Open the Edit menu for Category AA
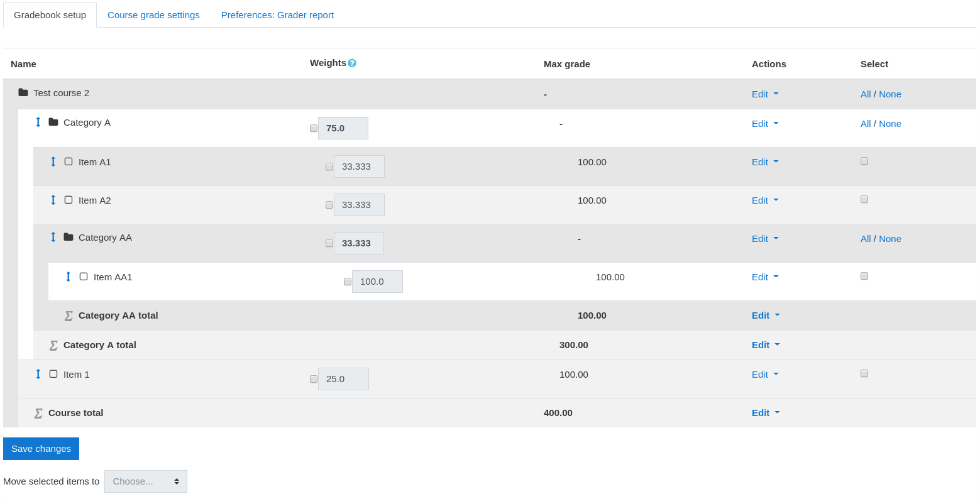The image size is (980, 499). [x=765, y=238]
